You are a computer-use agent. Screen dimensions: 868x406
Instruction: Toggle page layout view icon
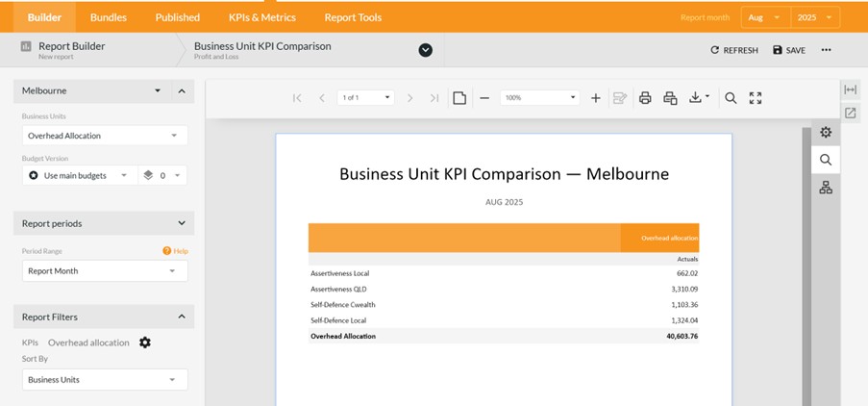[x=459, y=98]
